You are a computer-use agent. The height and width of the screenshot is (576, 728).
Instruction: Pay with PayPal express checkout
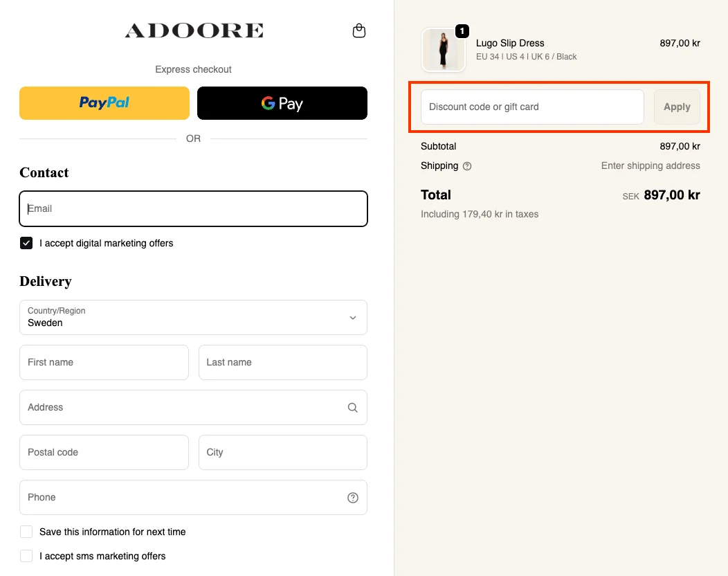click(104, 103)
